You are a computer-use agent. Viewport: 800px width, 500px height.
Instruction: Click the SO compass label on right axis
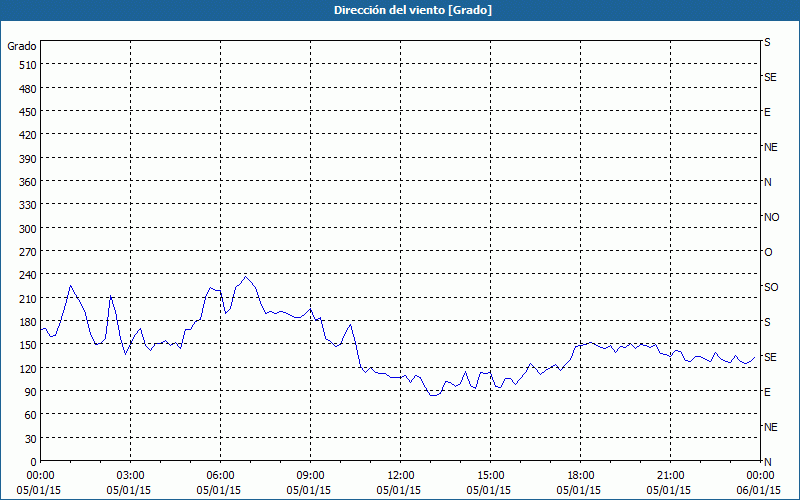coord(771,287)
